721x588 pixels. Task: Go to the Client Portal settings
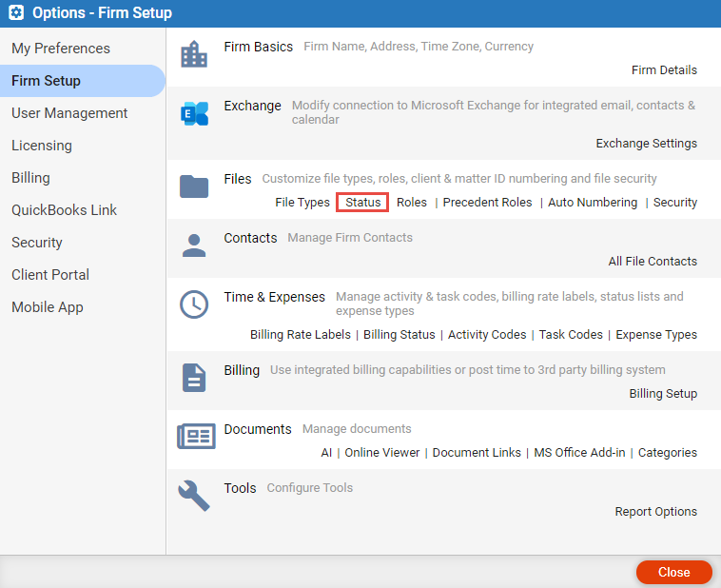(50, 275)
